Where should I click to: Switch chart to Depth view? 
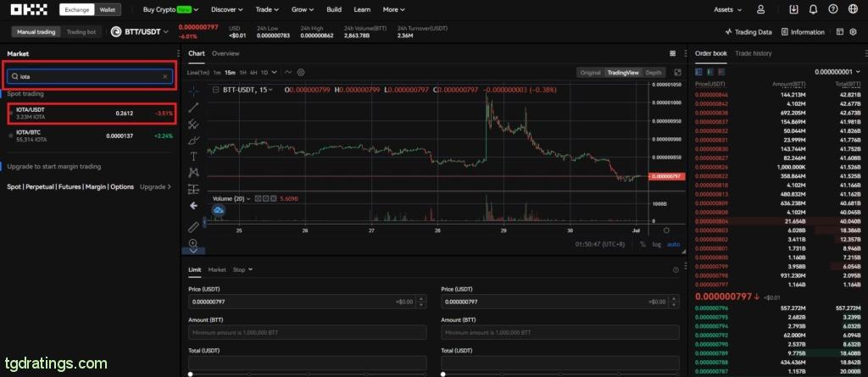pos(654,73)
